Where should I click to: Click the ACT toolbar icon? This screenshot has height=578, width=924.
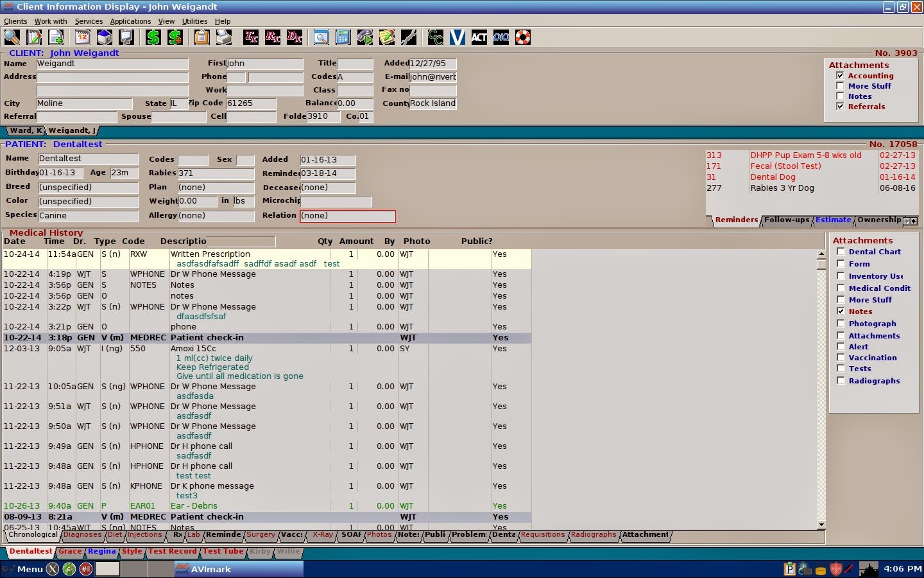click(479, 37)
